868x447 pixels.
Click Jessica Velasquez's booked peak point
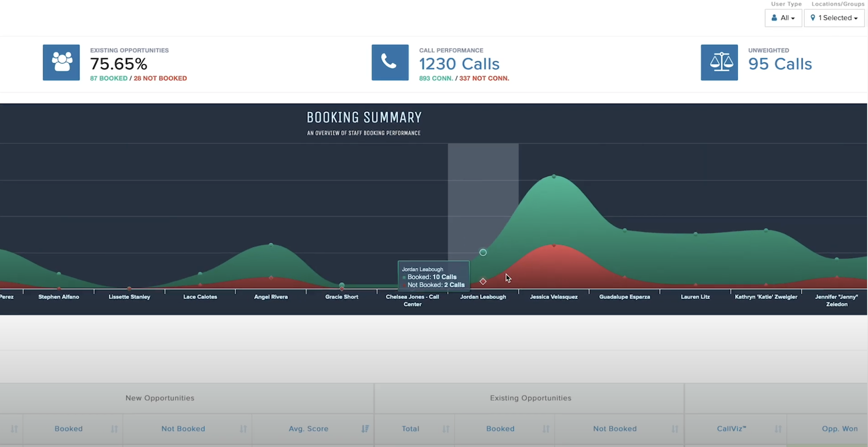[554, 176]
